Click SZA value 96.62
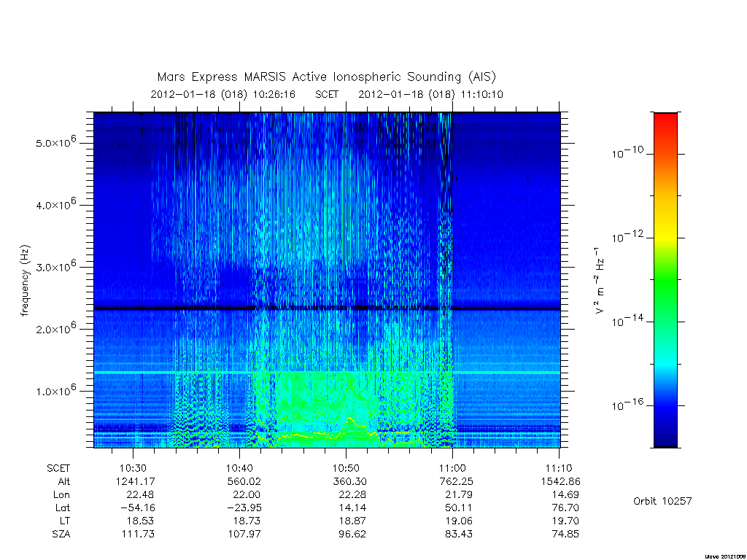This screenshot has width=747, height=560. 352,534
